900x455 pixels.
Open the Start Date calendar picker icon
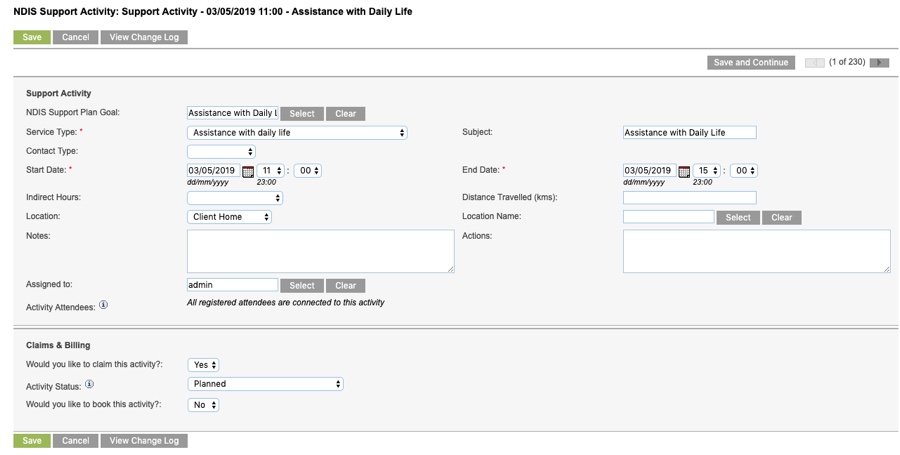pos(248,171)
